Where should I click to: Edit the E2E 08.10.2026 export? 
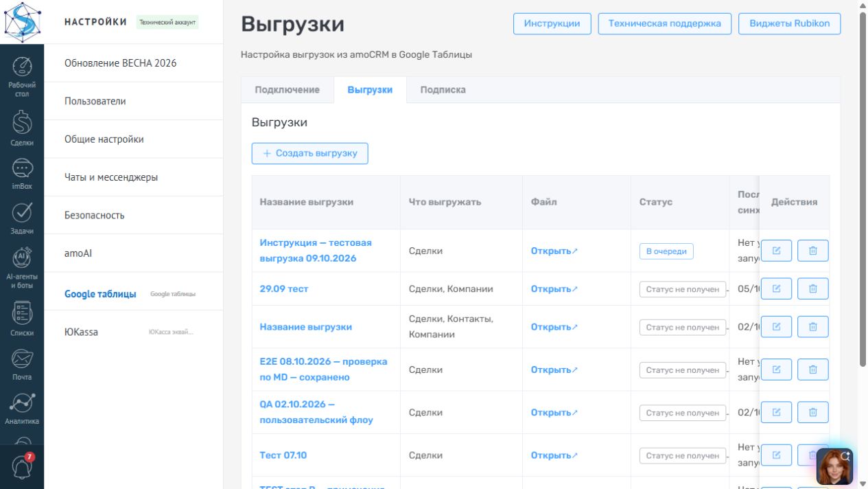777,369
